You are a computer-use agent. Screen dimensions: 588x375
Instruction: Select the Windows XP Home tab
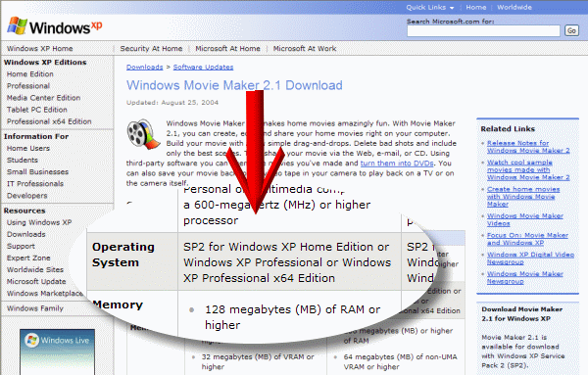(x=40, y=48)
